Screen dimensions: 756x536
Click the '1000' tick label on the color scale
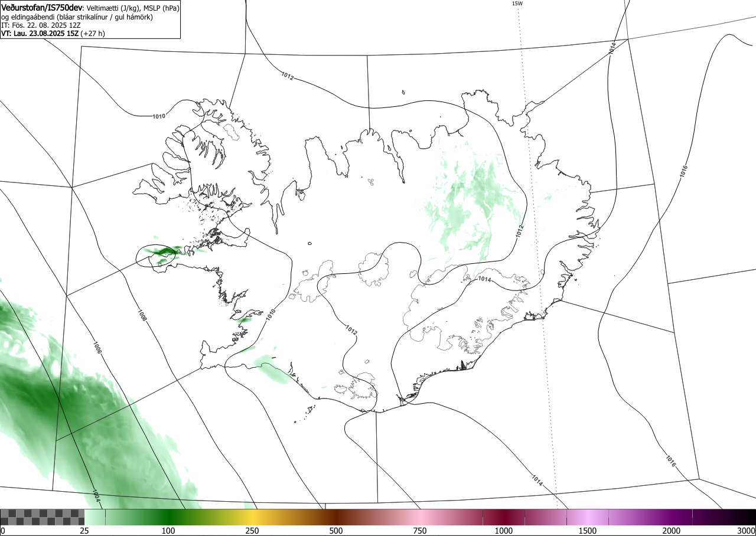click(x=504, y=531)
